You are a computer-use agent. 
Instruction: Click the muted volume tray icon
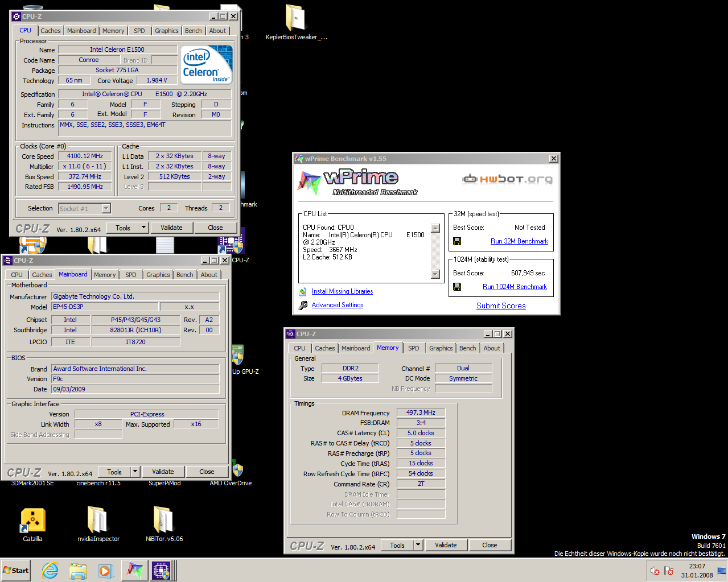[655, 571]
